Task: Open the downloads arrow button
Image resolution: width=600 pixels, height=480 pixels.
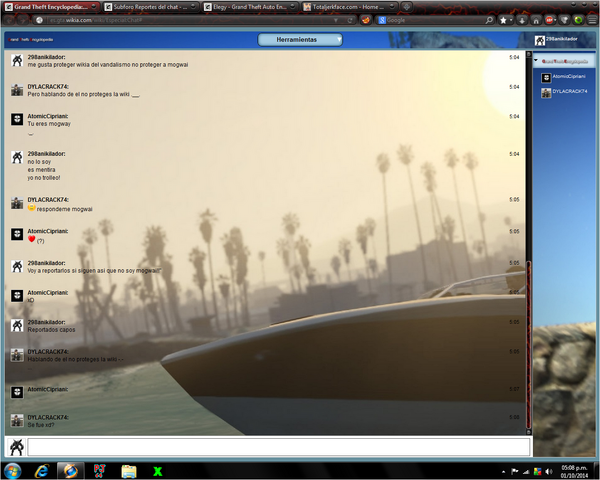Action: (522, 20)
